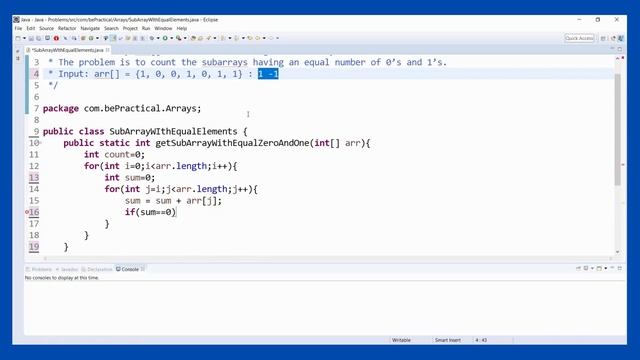Click the red error indicator atop overview ruler
640x360 pixels.
(622, 58)
